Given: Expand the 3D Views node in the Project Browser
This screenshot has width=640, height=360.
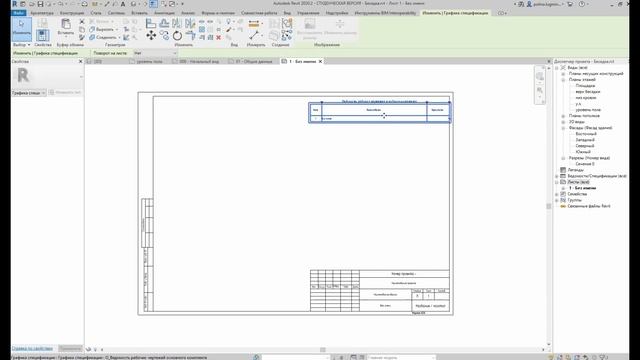Looking at the screenshot, I should tap(563, 122).
